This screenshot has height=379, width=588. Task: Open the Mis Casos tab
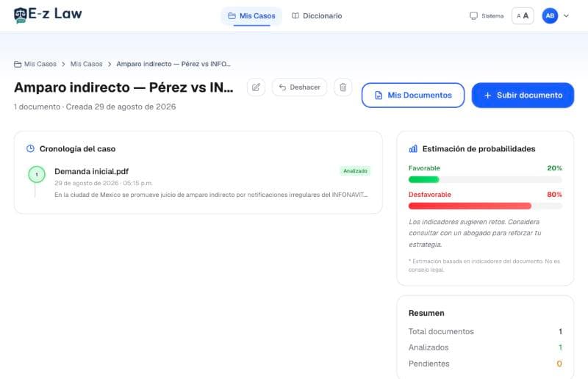[x=251, y=16]
